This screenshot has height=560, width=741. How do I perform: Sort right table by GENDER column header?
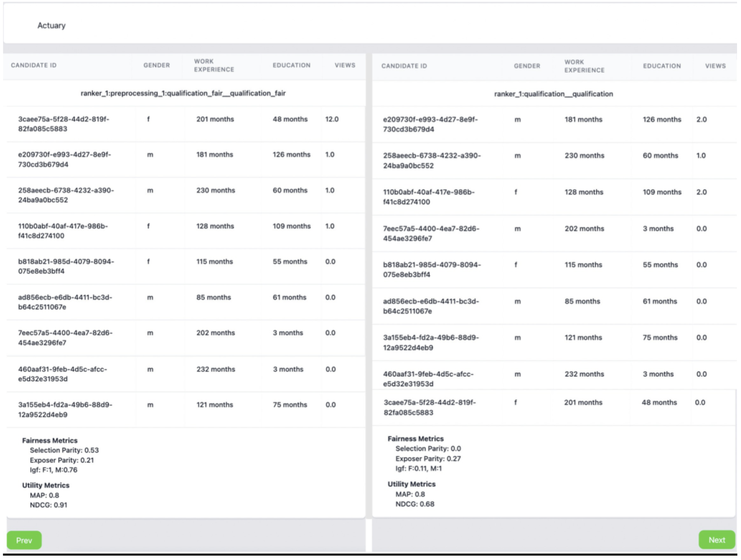[x=527, y=66]
